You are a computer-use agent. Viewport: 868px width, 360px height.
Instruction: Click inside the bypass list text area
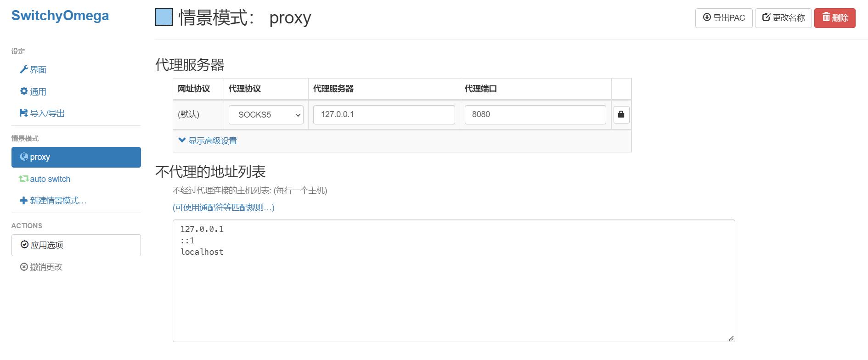coord(454,281)
